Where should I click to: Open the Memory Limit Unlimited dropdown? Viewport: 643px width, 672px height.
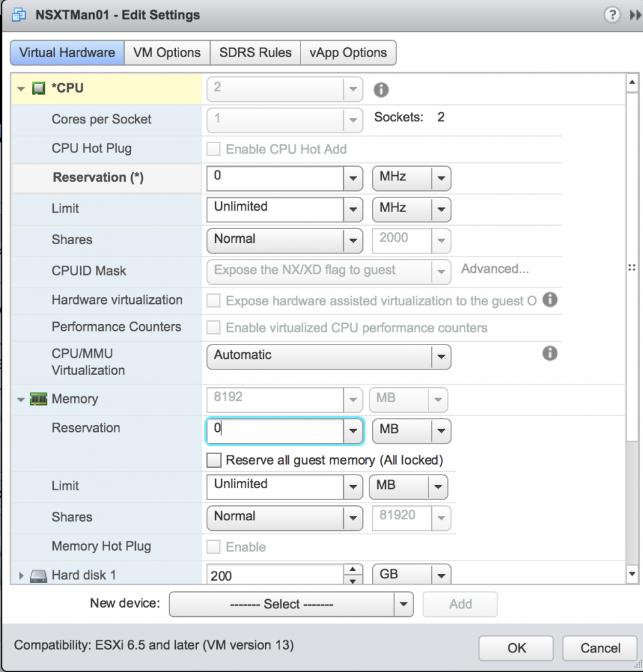[353, 486]
